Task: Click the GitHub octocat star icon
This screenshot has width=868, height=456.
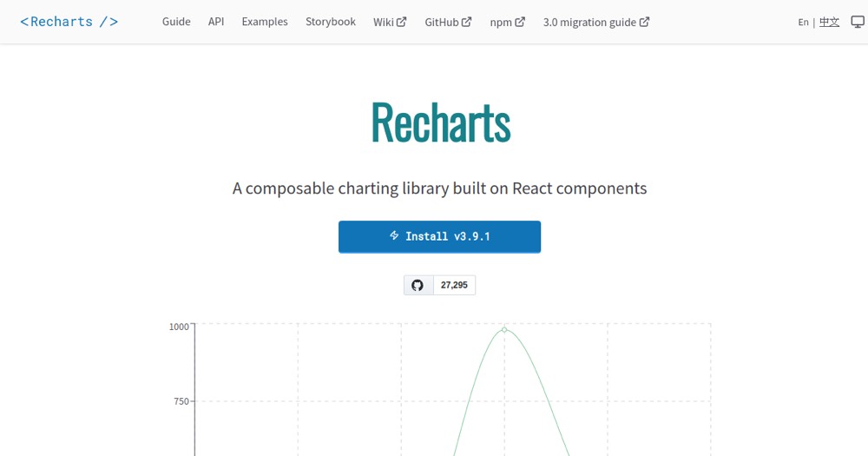Action: click(418, 285)
